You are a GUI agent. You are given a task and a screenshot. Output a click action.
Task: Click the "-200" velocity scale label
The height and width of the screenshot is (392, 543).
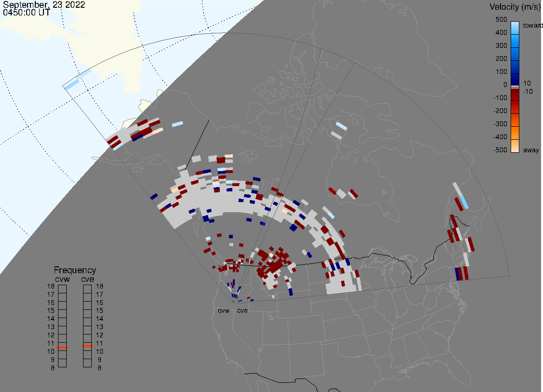coord(500,111)
